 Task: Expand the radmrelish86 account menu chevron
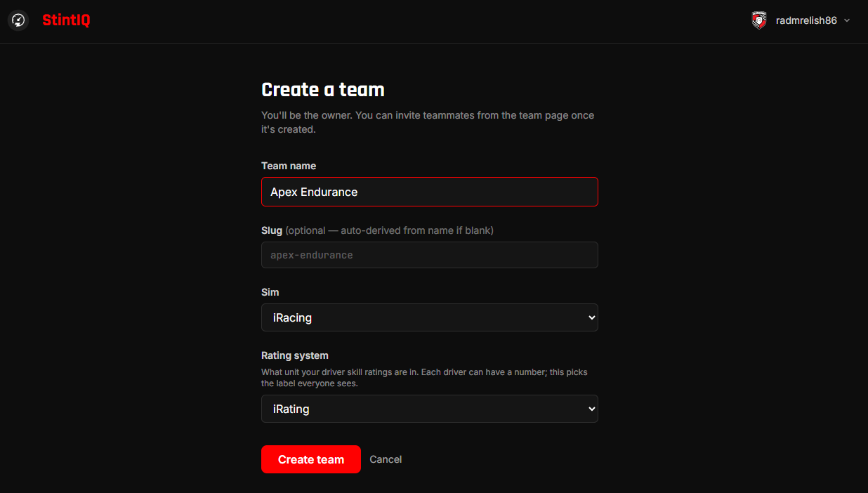[x=847, y=20]
